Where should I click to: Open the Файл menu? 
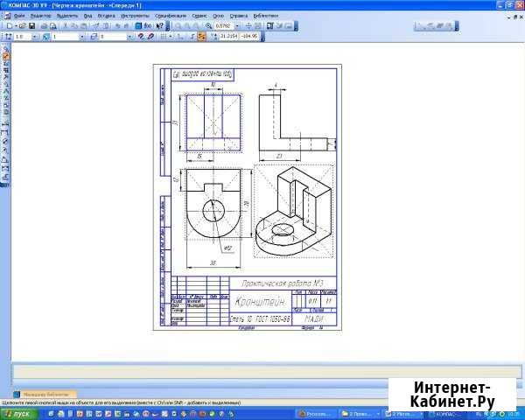coord(19,16)
